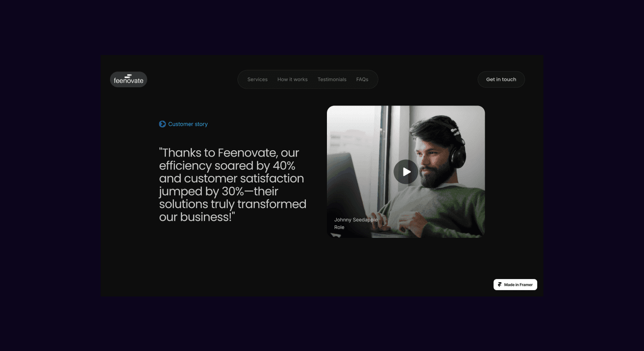The image size is (644, 351).
Task: Click the Get in touch button
Action: (501, 79)
